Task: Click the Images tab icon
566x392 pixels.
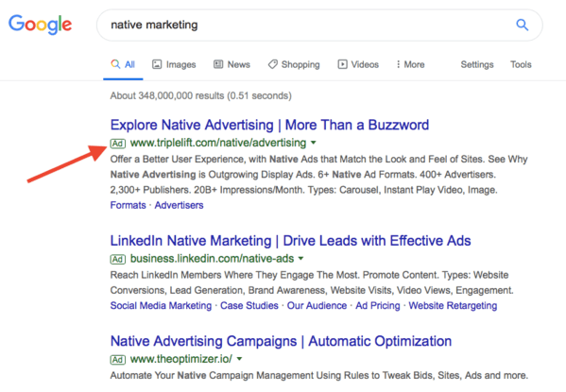Action: pos(157,64)
